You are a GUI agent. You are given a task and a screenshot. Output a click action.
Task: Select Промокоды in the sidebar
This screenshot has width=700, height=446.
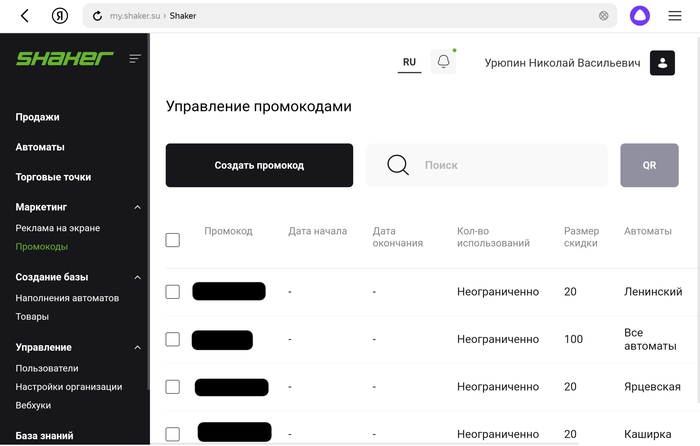42,246
